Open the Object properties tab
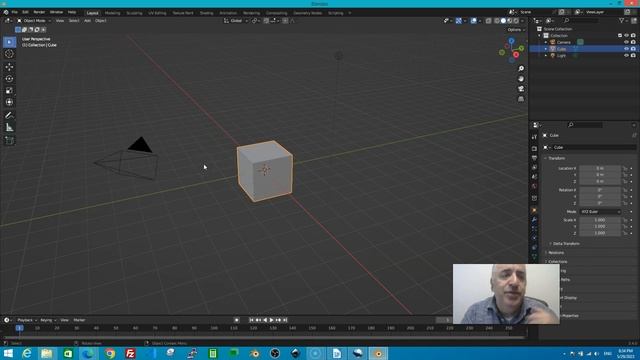The image size is (640, 360). tap(534, 211)
